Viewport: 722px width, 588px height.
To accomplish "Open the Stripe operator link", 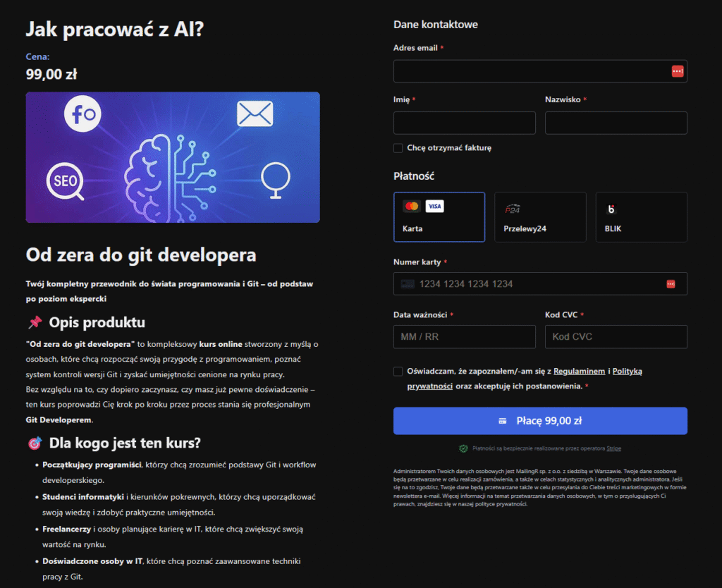I will click(614, 448).
